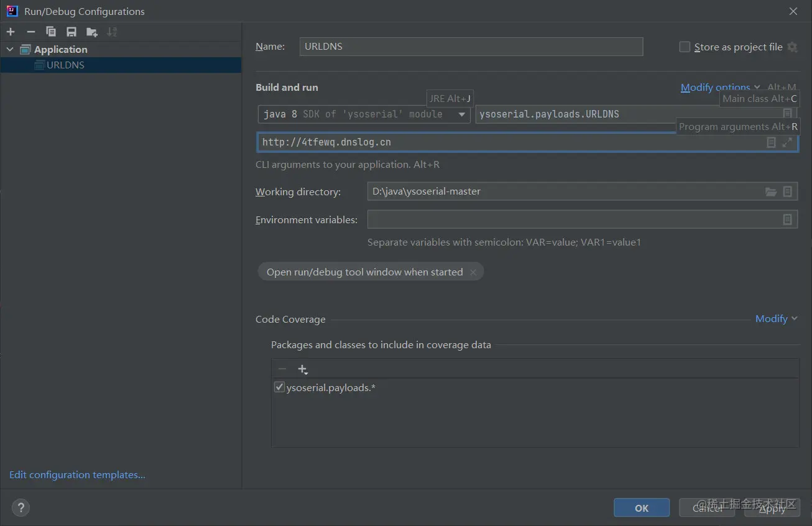Remove coverage pattern with minus icon

pos(282,369)
